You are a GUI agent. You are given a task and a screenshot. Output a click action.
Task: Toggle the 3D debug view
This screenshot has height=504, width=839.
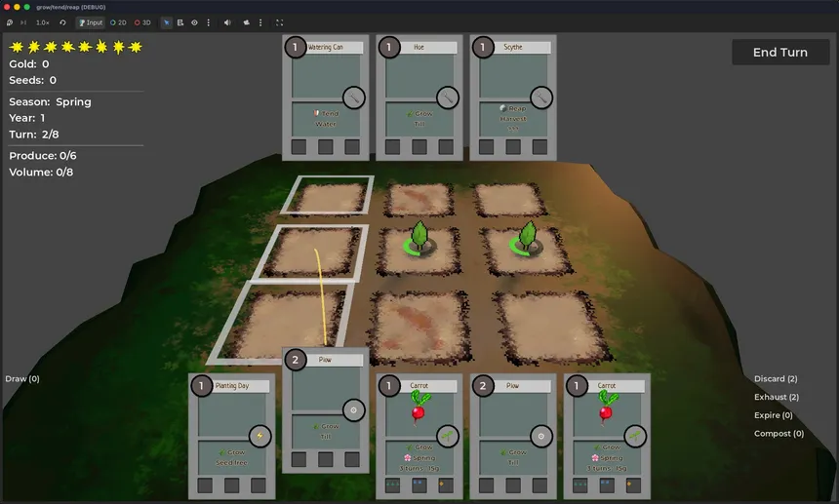[142, 21]
